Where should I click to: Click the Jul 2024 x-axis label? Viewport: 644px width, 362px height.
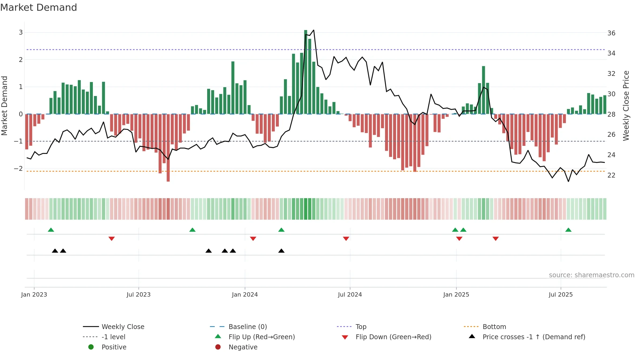click(350, 295)
